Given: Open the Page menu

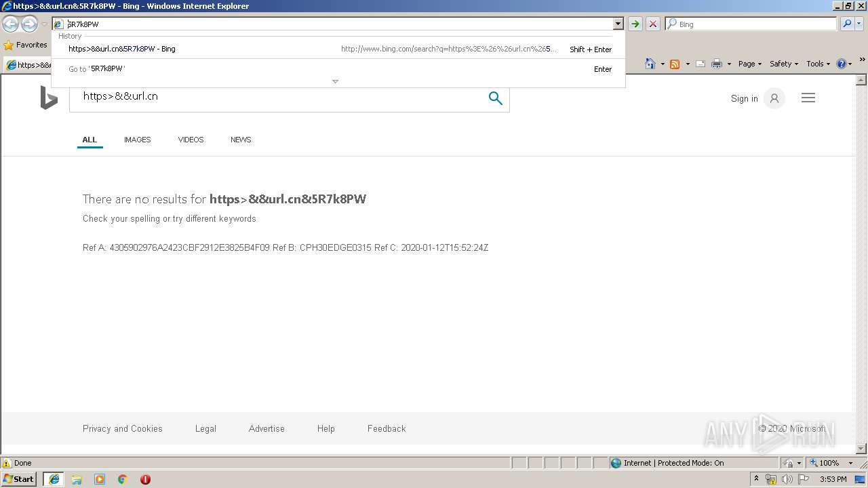Looking at the screenshot, I should (750, 64).
